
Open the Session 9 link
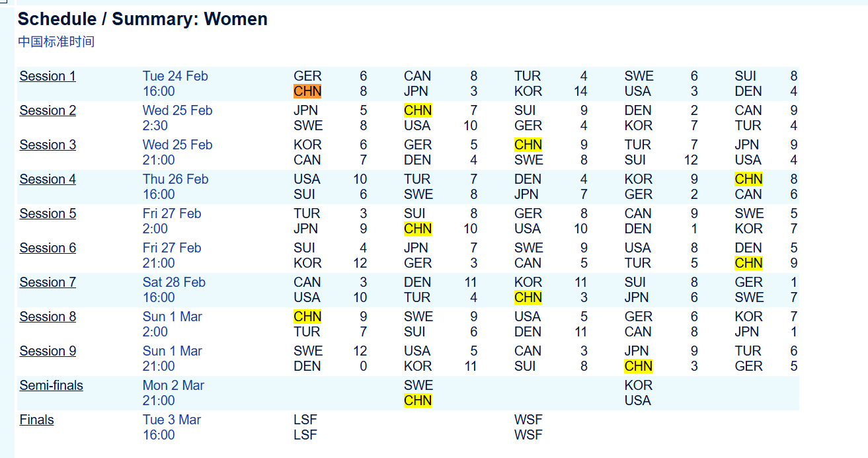[48, 351]
